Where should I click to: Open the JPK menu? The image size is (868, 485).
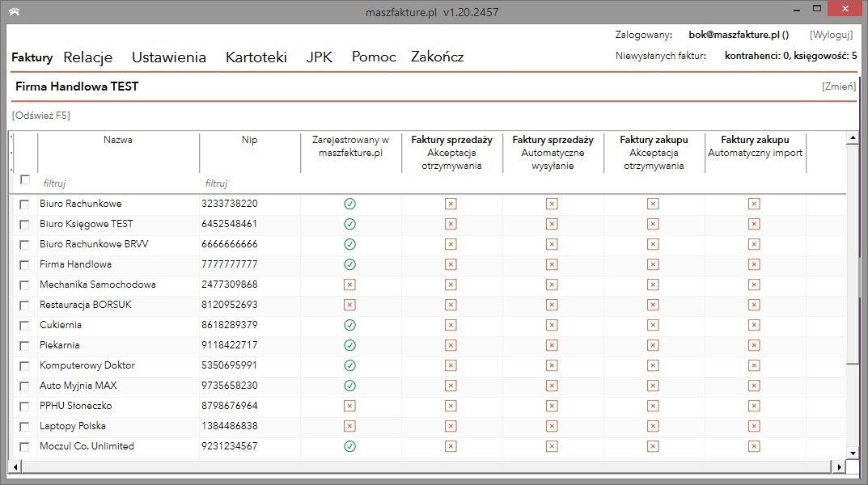pos(320,57)
